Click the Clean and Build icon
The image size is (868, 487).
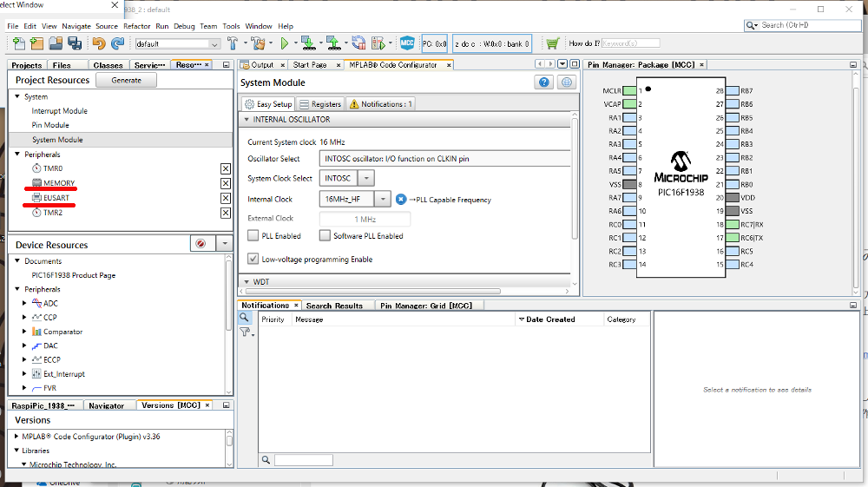point(258,43)
